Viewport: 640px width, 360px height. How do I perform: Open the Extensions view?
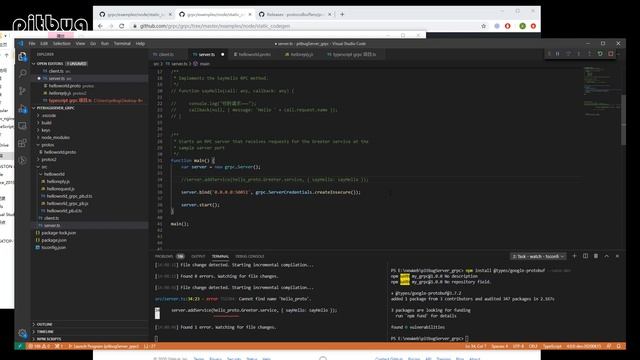click(22, 143)
